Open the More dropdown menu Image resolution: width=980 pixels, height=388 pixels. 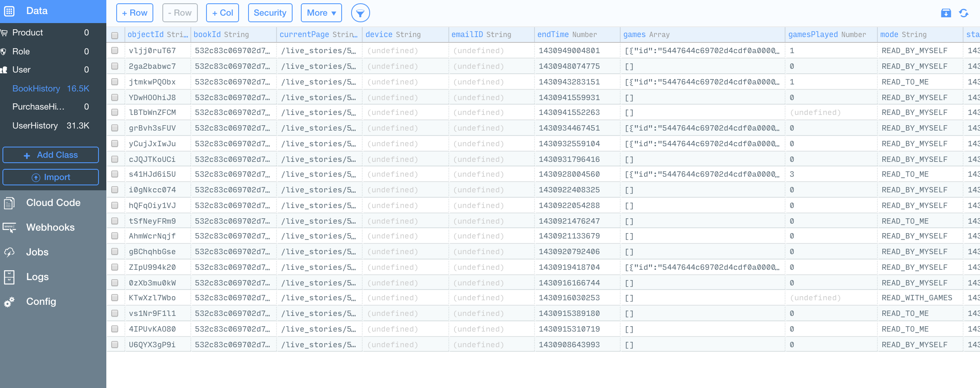pyautogui.click(x=321, y=13)
